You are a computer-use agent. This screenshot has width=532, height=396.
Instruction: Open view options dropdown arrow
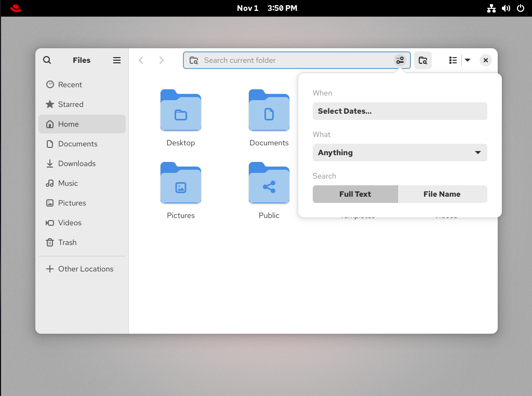pos(468,60)
